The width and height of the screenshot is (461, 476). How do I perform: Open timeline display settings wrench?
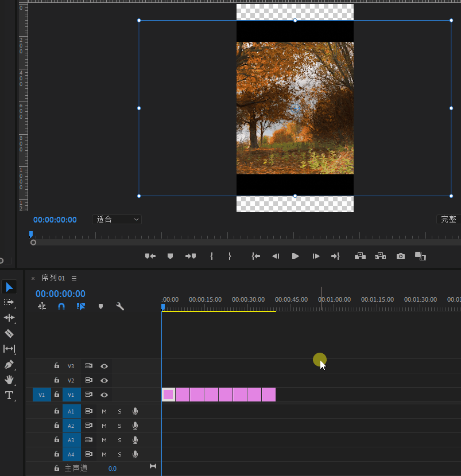click(x=120, y=307)
